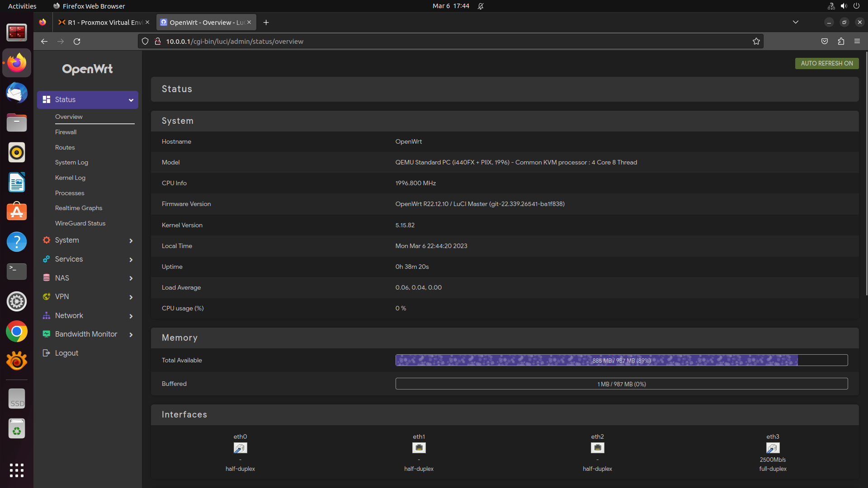Screen dimensions: 868x488
Task: Go back to the previous page
Action: tap(44, 41)
